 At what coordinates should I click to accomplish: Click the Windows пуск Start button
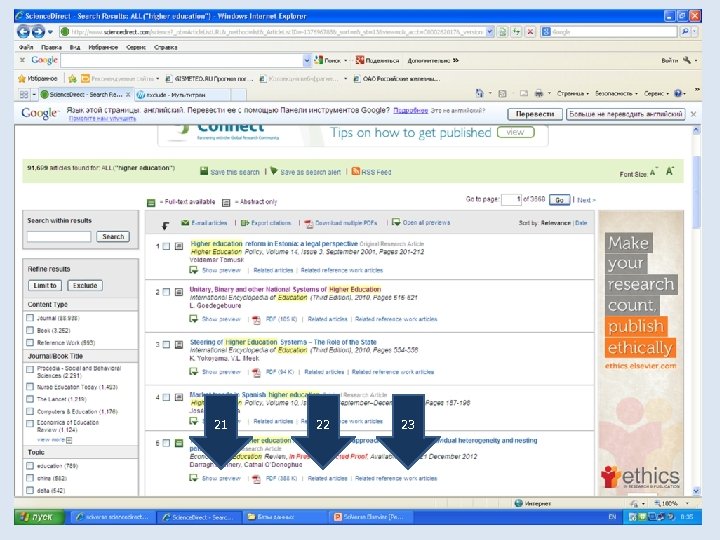tap(37, 517)
